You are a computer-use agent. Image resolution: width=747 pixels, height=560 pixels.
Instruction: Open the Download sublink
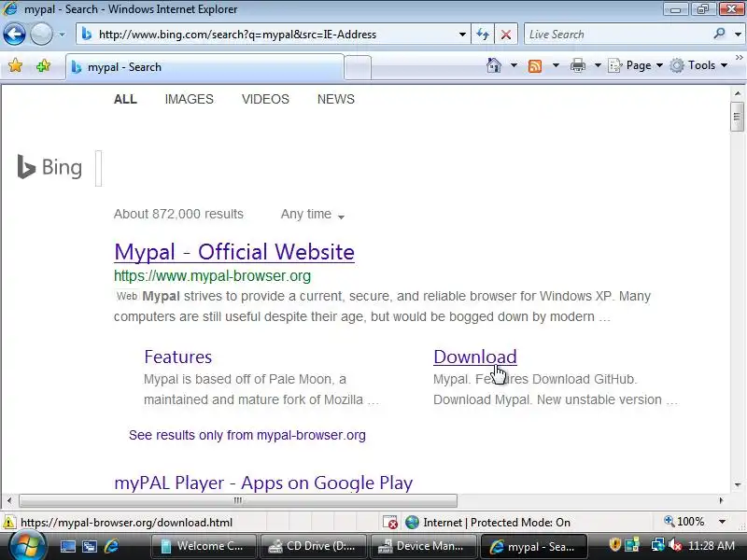pos(475,357)
